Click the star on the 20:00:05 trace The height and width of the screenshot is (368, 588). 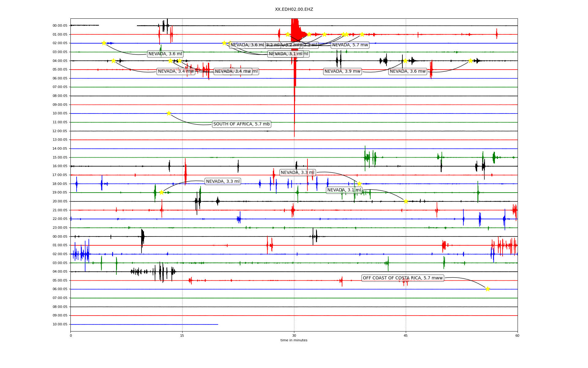406,201
